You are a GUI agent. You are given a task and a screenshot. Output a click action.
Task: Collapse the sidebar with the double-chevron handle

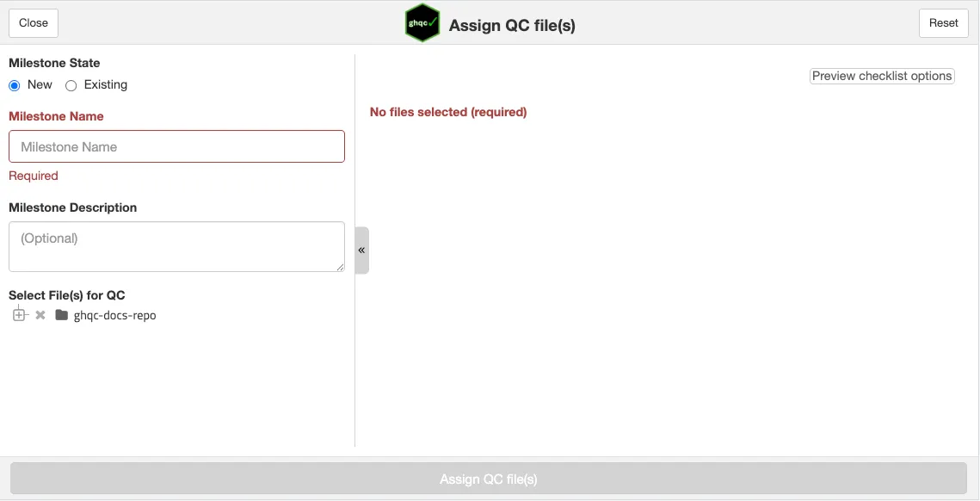[x=361, y=250]
